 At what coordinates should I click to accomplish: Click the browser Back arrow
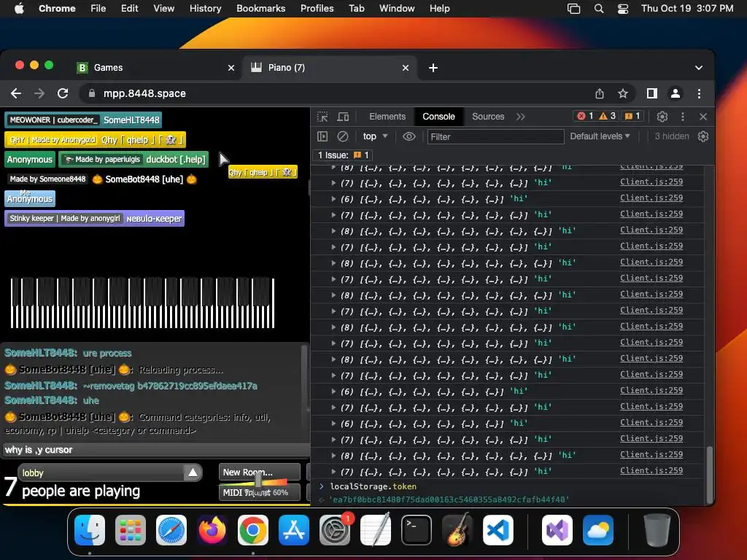(x=16, y=93)
